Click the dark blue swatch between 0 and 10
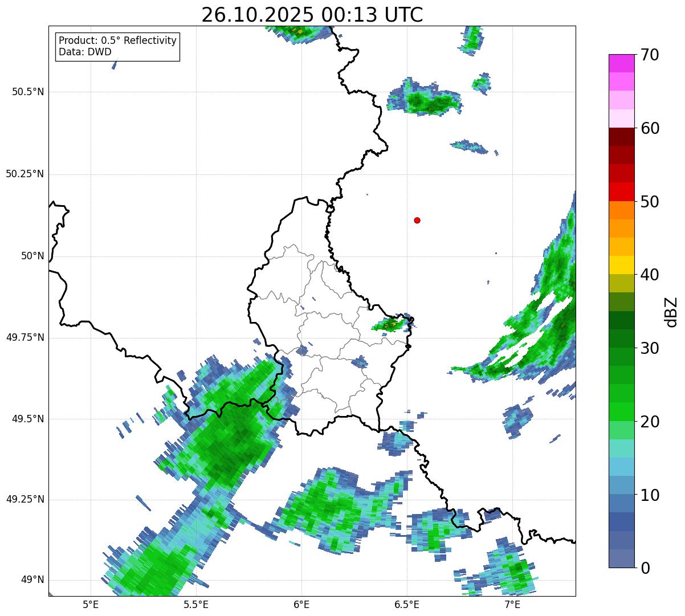The height and width of the screenshot is (616, 685). click(x=621, y=521)
